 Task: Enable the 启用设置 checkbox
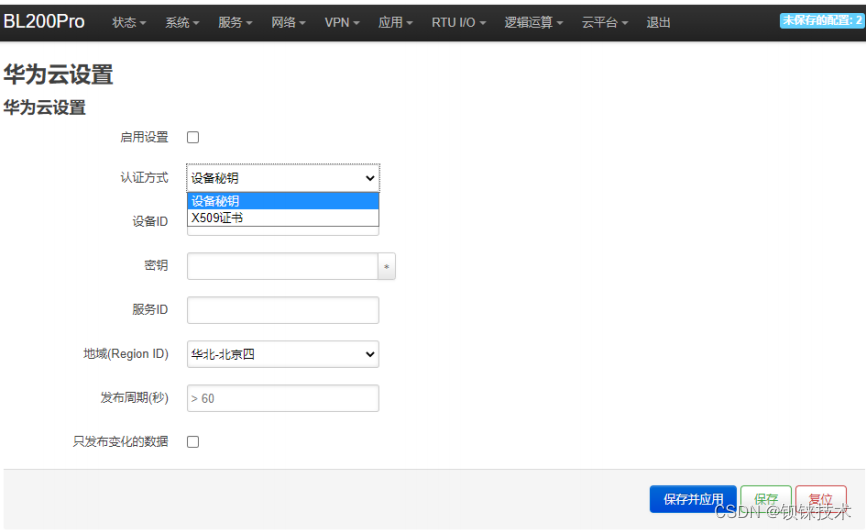pos(193,137)
